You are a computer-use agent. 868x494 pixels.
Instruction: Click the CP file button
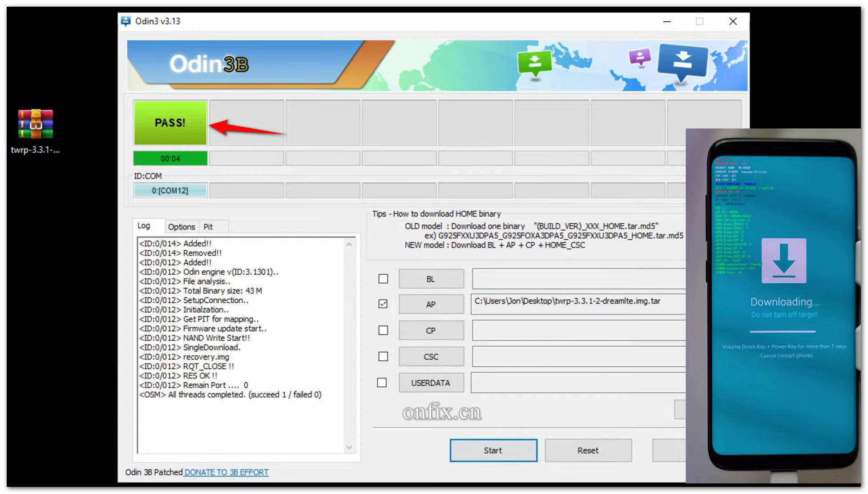click(x=431, y=330)
